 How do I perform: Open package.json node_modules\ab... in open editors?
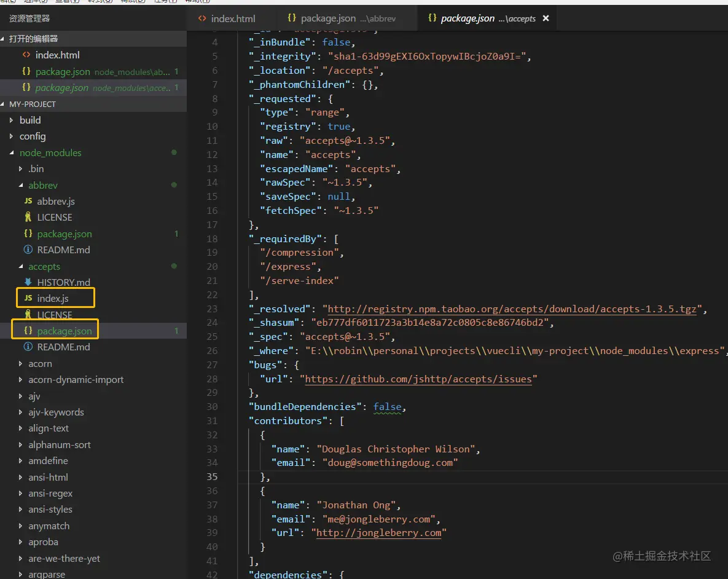tap(93, 71)
